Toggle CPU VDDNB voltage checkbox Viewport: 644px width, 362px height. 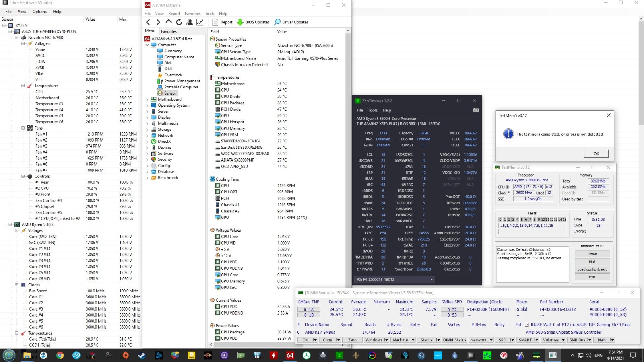(218, 268)
